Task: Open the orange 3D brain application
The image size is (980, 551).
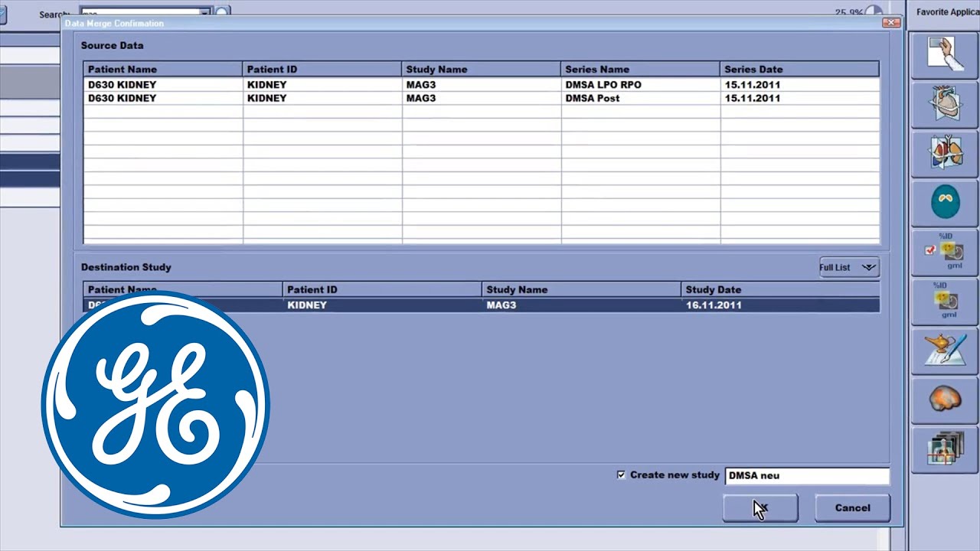Action: [x=944, y=400]
